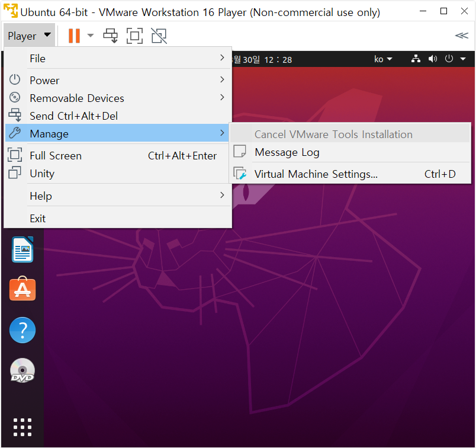476x448 pixels.
Task: Expand the Power submenu arrow
Action: coord(222,79)
